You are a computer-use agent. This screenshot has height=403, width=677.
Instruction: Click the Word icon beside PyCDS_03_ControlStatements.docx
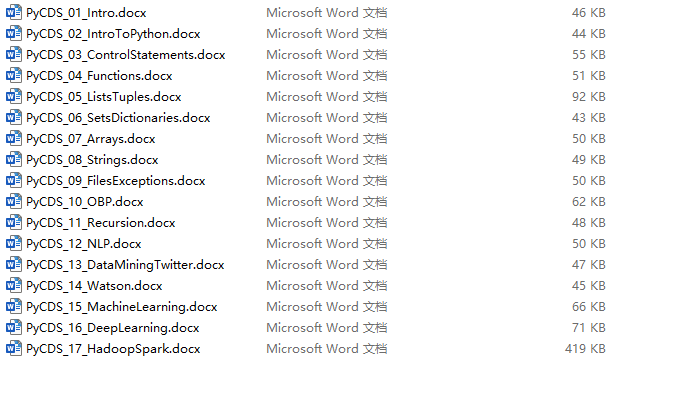(x=13, y=54)
